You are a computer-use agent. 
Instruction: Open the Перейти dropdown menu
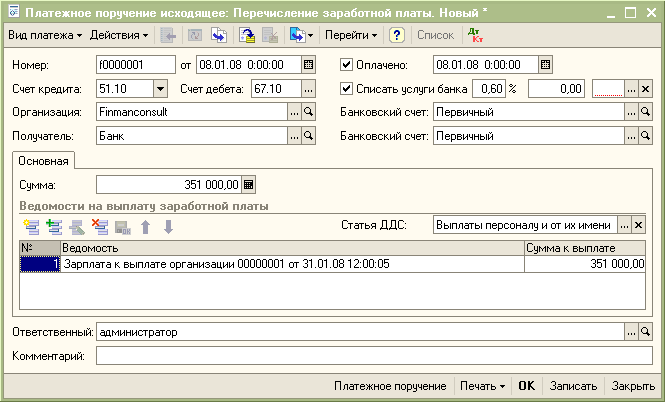(351, 35)
